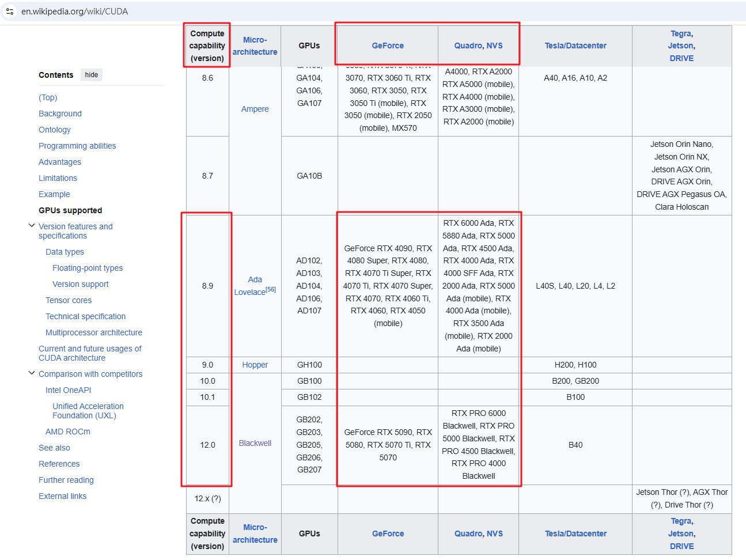The width and height of the screenshot is (746, 560).
Task: Click the GH100 GPU cell
Action: [x=309, y=365]
